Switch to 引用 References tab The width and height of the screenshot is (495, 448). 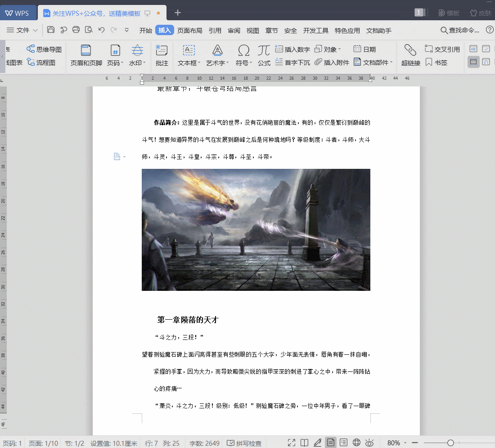point(215,30)
